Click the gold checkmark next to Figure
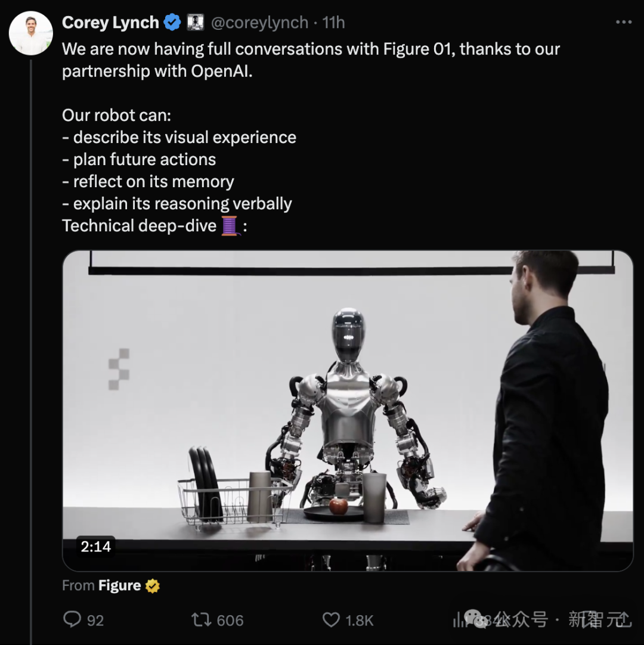This screenshot has width=644, height=645. coord(153,585)
